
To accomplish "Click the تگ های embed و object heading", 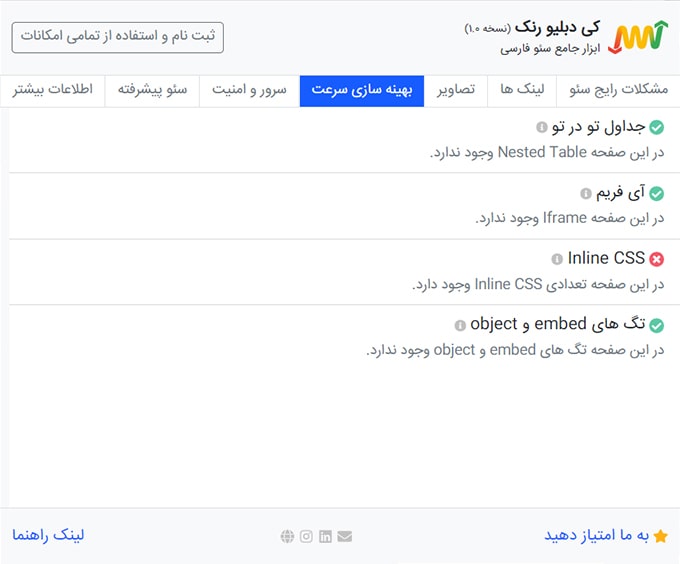I will tap(558, 324).
